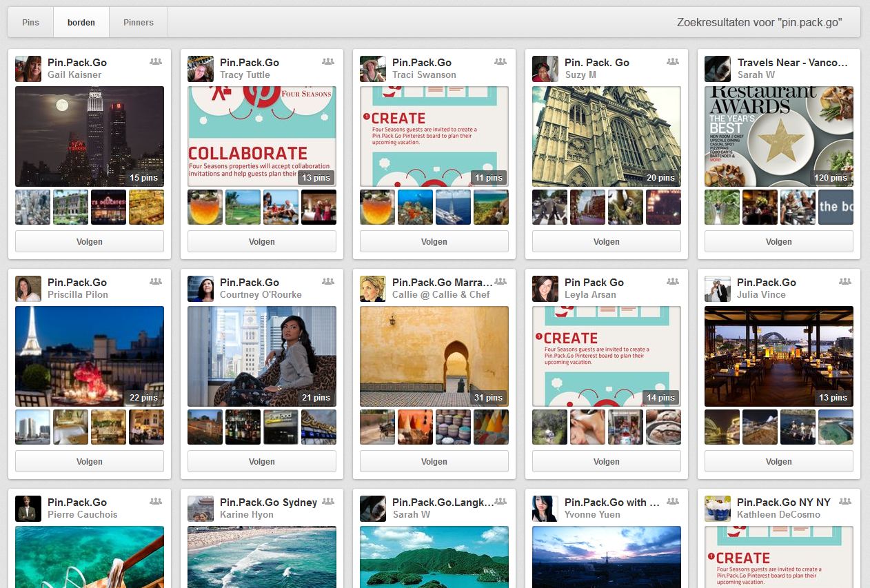Click the group icon on Pierre Cauchois's board
870x588 pixels.
coord(156,502)
